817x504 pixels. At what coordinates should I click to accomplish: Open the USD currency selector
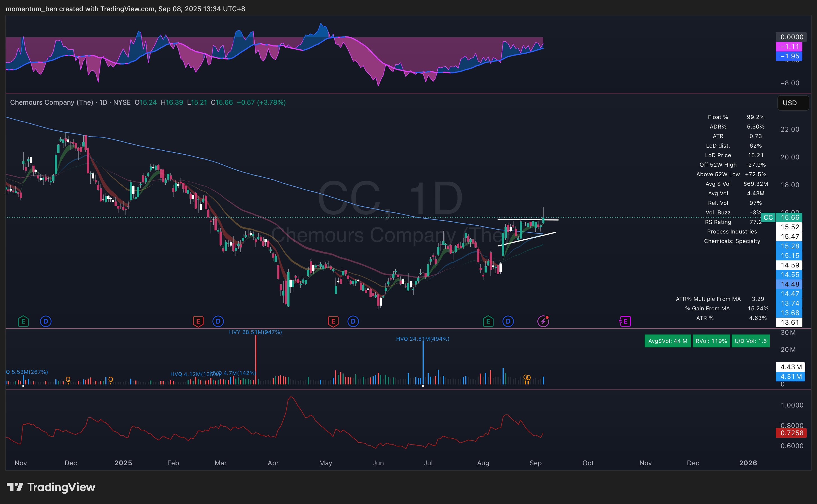[x=793, y=103]
